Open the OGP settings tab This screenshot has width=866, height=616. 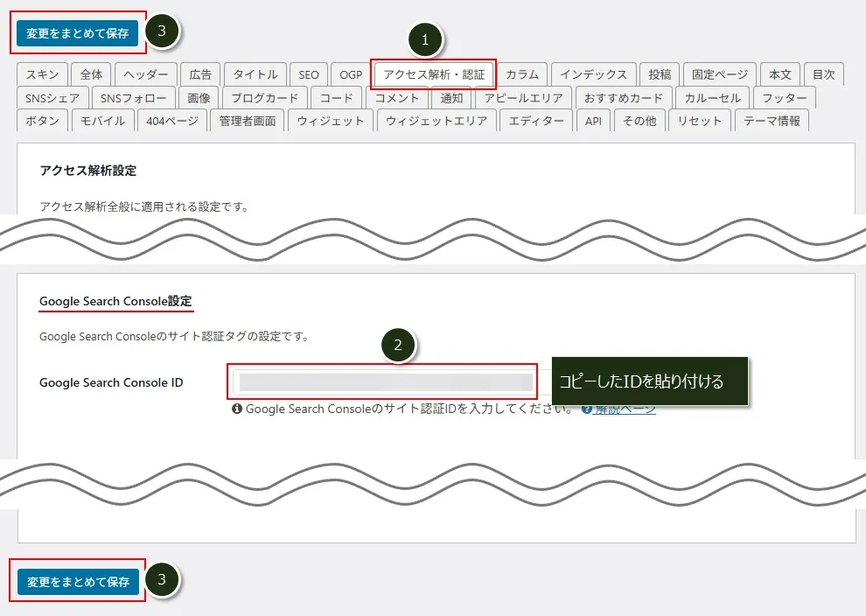[351, 74]
